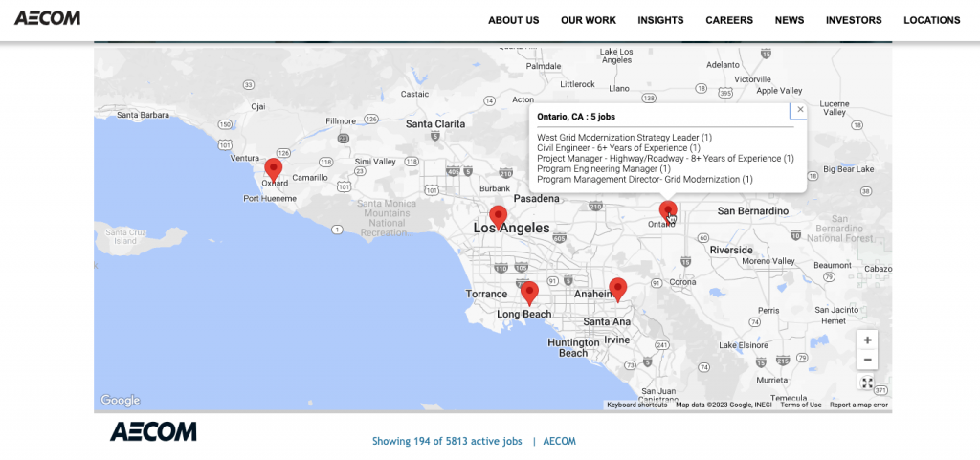
Task: Click the Huntington Beach map label
Action: point(574,348)
